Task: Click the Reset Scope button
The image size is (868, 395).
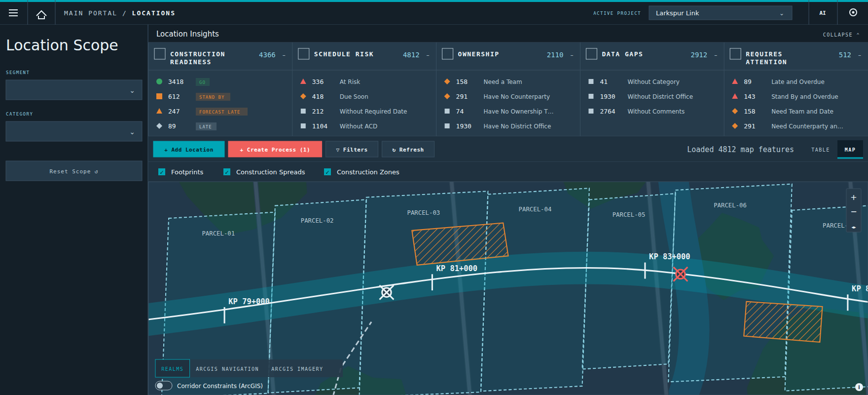Action: click(74, 171)
